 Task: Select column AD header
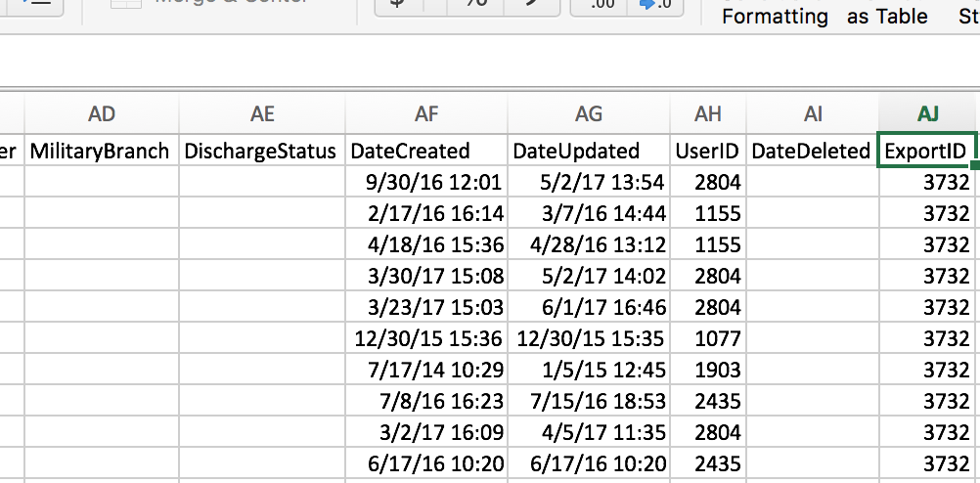(102, 114)
